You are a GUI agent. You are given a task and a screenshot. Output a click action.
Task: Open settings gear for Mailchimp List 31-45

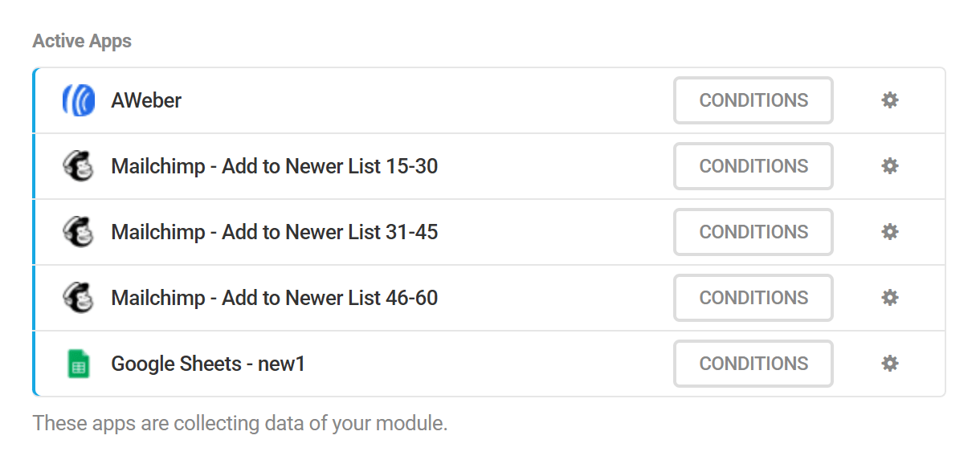pos(889,231)
